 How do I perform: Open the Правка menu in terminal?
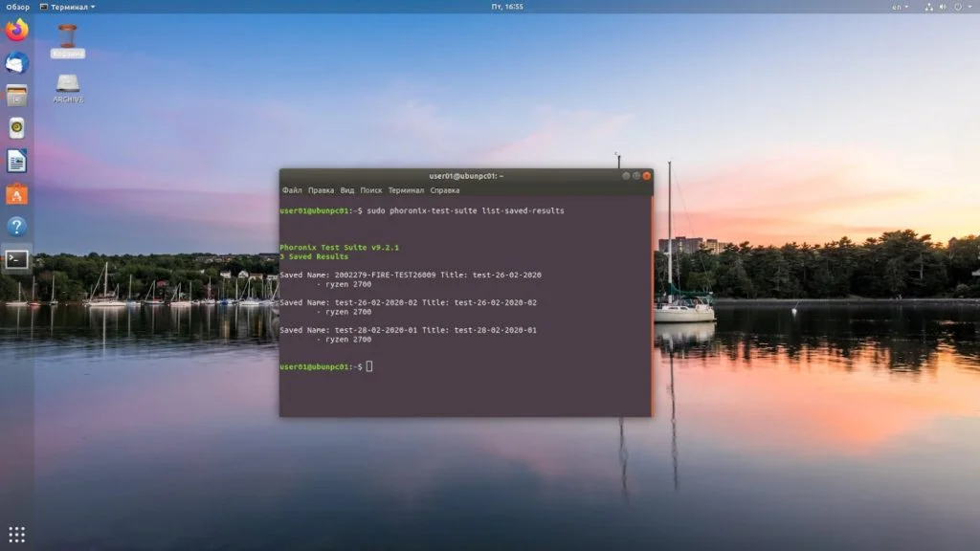[321, 190]
